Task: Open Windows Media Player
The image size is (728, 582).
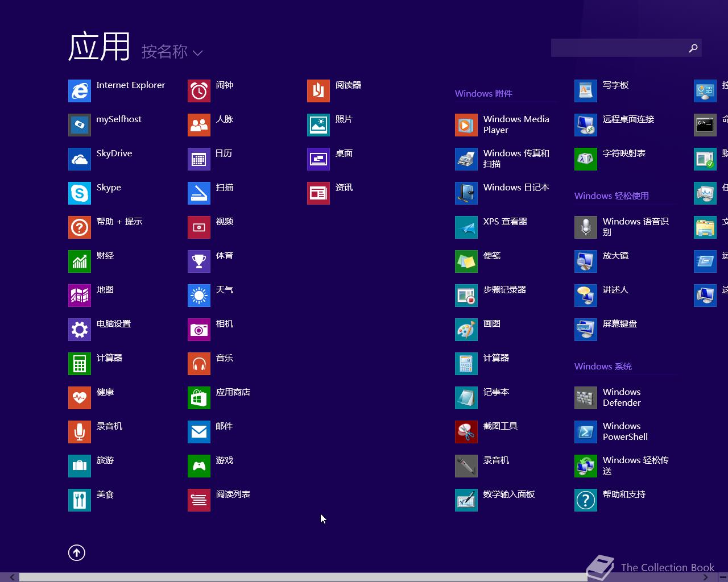Action: click(x=466, y=125)
